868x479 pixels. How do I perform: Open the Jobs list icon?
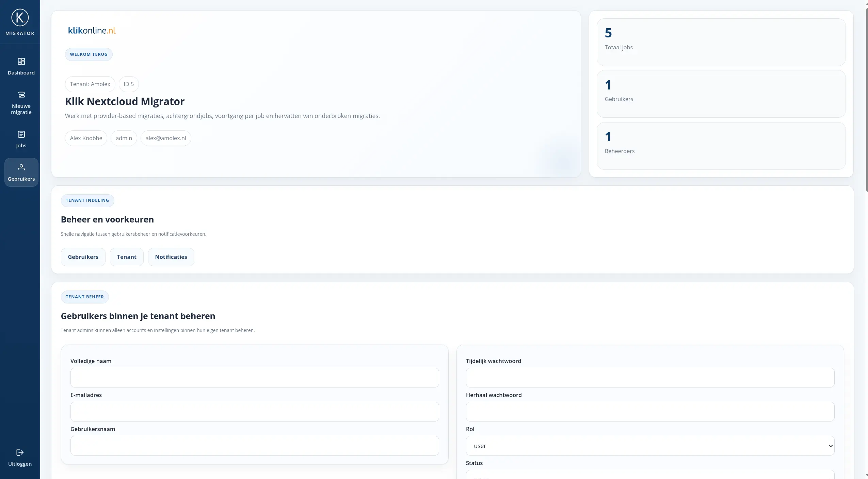tap(21, 134)
